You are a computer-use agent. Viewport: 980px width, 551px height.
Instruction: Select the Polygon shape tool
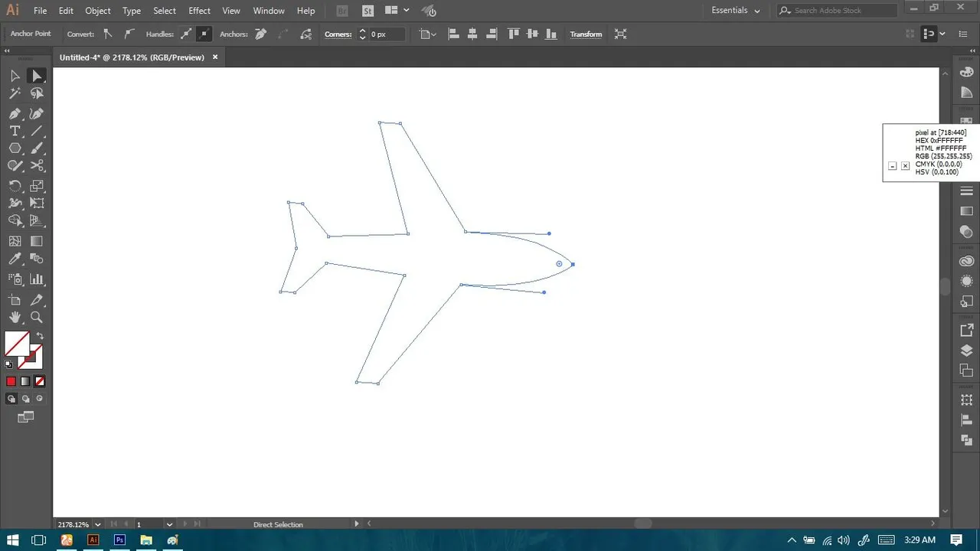point(15,148)
